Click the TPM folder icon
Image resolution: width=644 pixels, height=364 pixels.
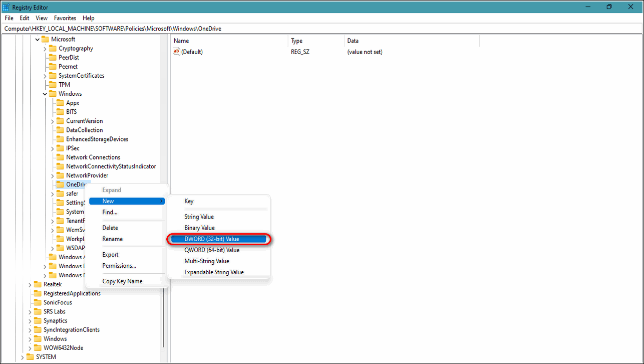53,85
